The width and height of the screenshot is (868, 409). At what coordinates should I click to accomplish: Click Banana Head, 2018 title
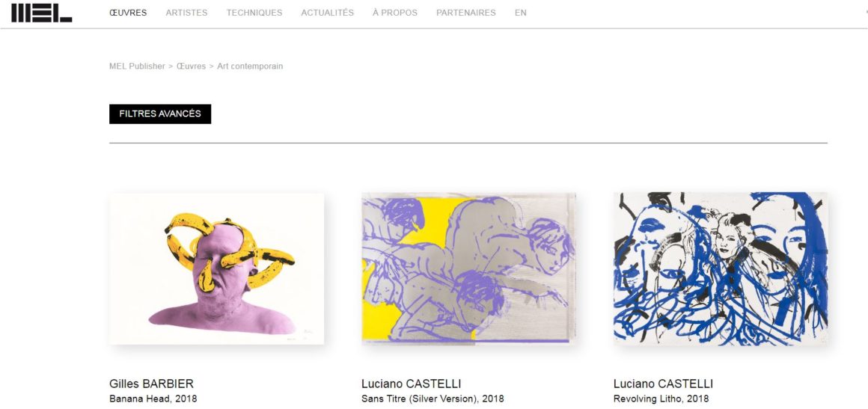point(153,399)
